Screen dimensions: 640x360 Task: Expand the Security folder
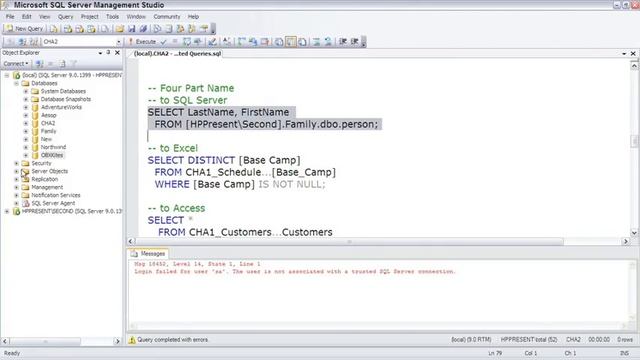coord(16,163)
